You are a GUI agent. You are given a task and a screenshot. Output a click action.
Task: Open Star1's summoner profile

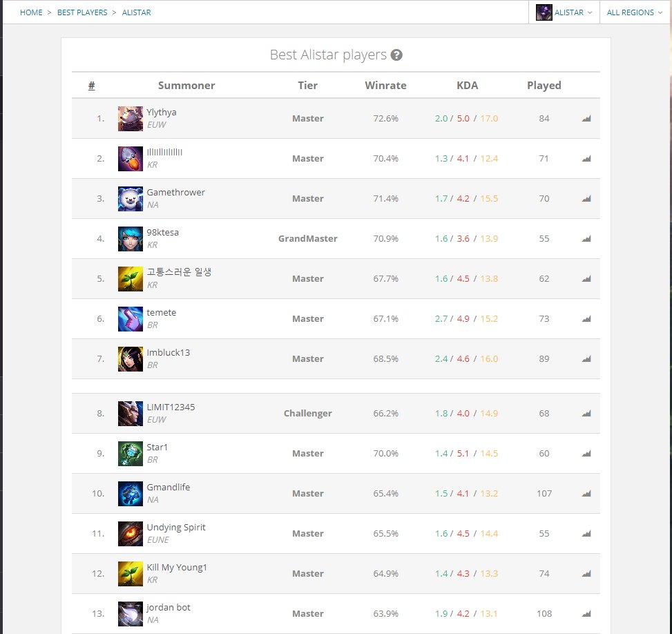click(157, 447)
